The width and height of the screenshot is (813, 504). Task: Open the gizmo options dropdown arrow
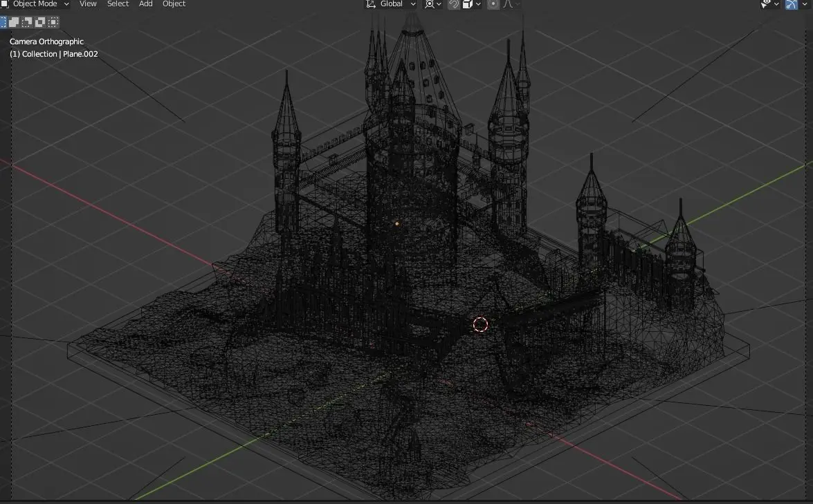pyautogui.click(x=805, y=4)
